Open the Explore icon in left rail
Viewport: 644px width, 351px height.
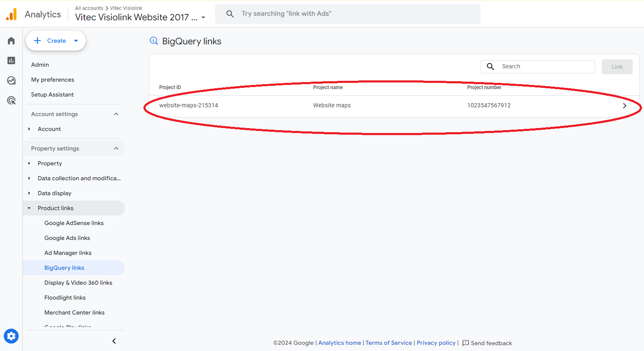pos(11,80)
